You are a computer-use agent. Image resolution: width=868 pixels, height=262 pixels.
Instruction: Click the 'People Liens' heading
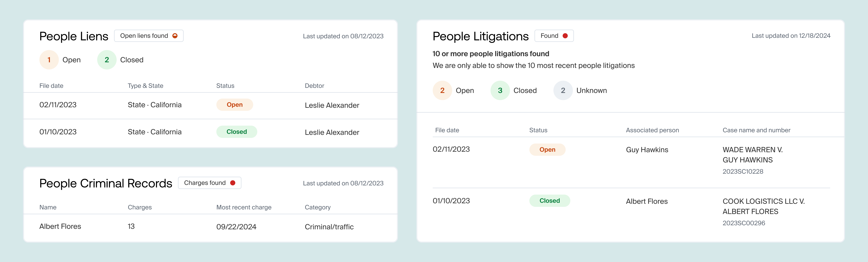click(x=74, y=36)
